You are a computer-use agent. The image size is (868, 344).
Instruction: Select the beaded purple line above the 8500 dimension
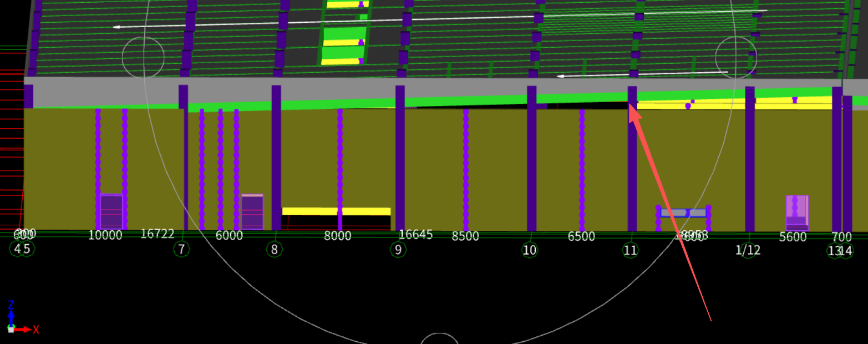(466, 170)
